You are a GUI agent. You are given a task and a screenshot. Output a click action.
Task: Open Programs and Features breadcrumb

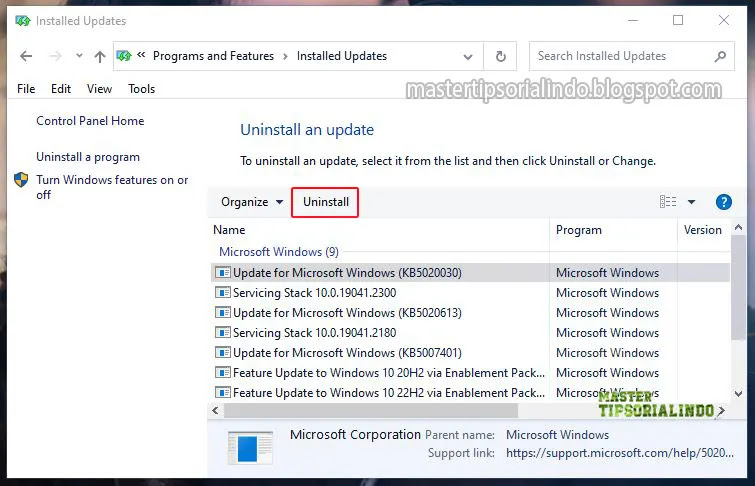(213, 56)
